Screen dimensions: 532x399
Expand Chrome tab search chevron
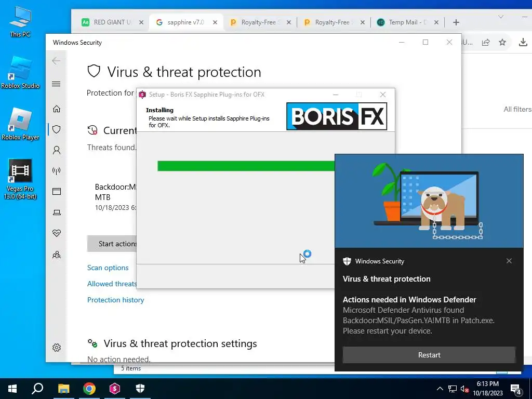pyautogui.click(x=501, y=17)
